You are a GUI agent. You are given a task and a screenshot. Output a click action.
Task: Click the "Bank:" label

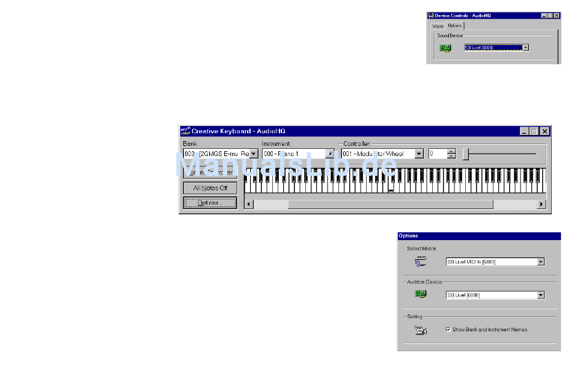(x=191, y=143)
